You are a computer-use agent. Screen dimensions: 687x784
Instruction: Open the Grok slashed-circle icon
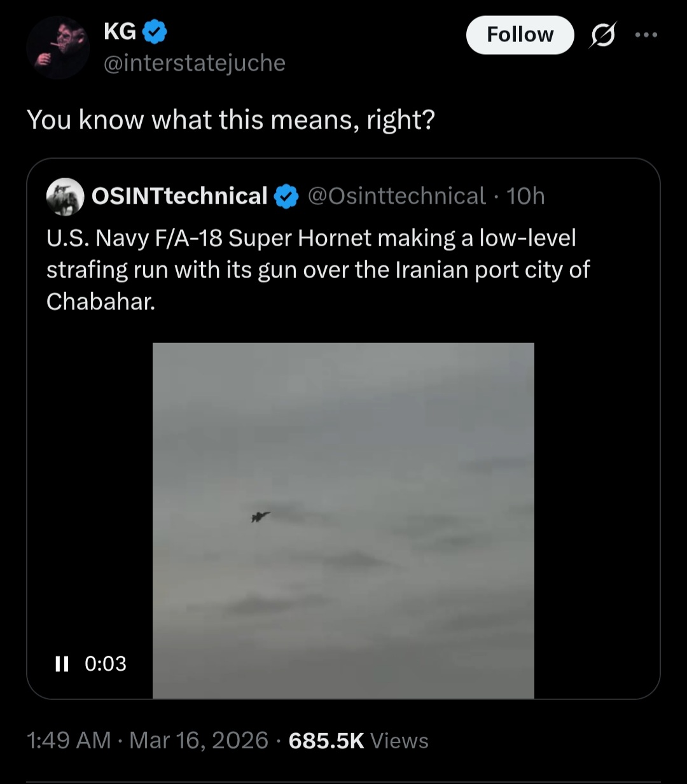tap(602, 36)
